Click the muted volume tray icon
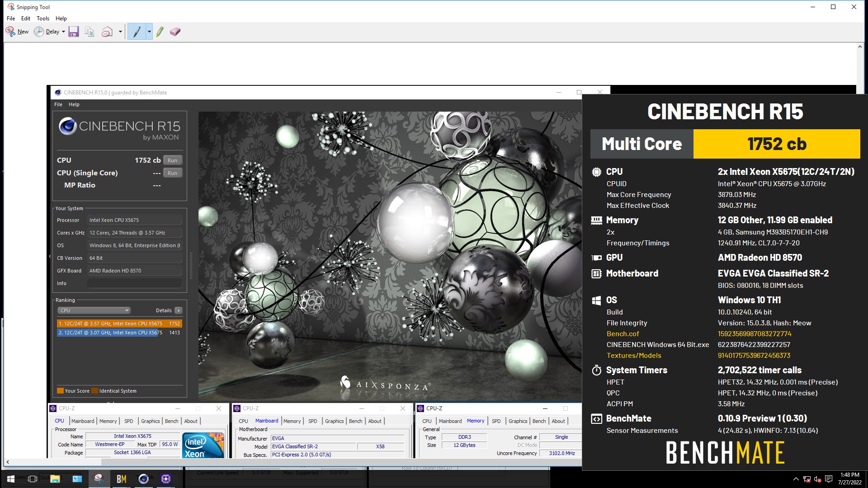 point(817,479)
